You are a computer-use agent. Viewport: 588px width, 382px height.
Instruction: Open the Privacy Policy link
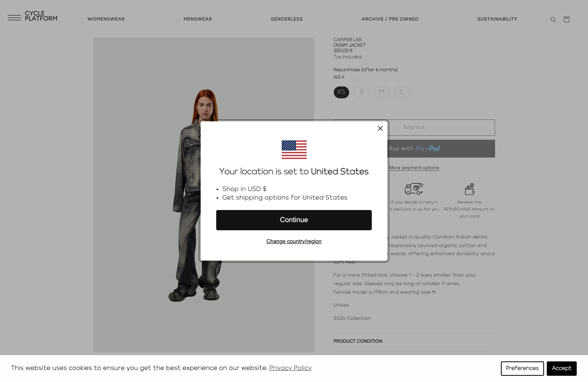(290, 368)
